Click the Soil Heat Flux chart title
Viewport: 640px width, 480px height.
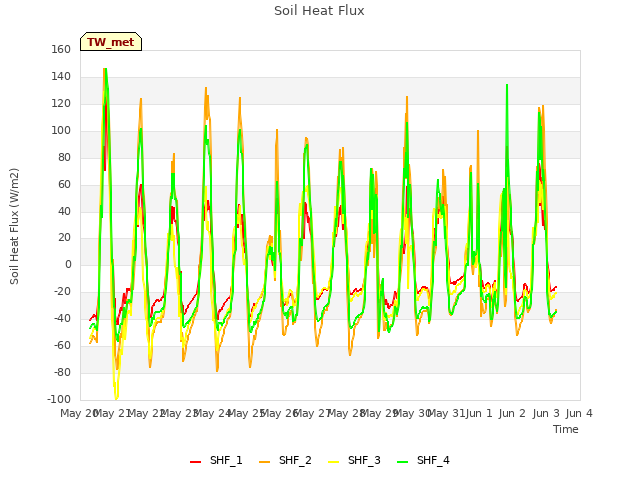(x=319, y=11)
